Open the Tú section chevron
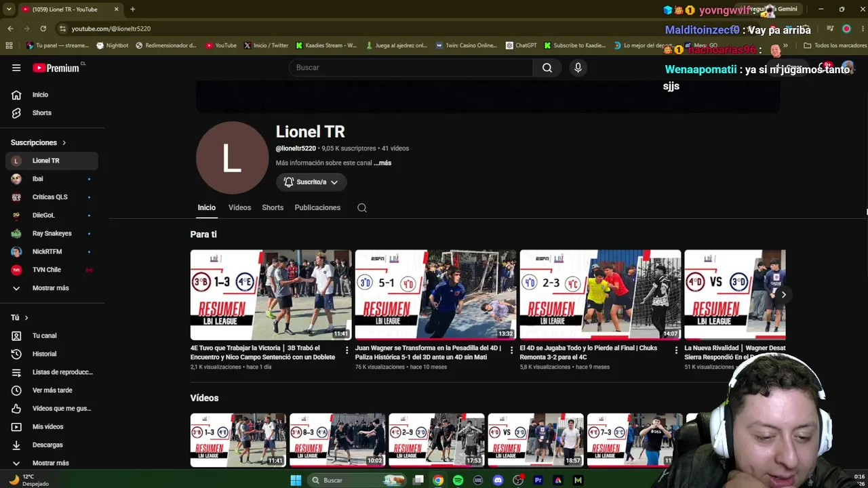 (x=26, y=318)
